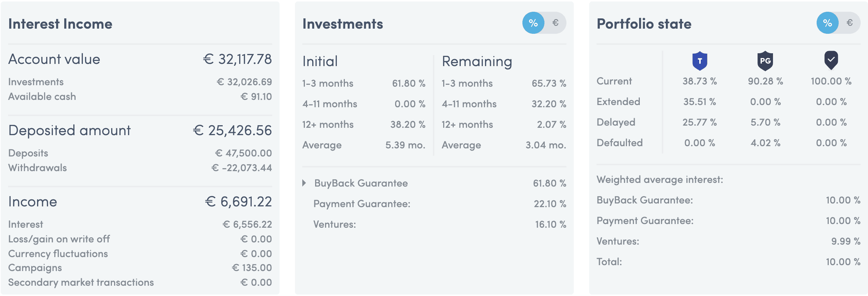Select percent view in Portfolio state
The height and width of the screenshot is (296, 868).
pyautogui.click(x=828, y=23)
